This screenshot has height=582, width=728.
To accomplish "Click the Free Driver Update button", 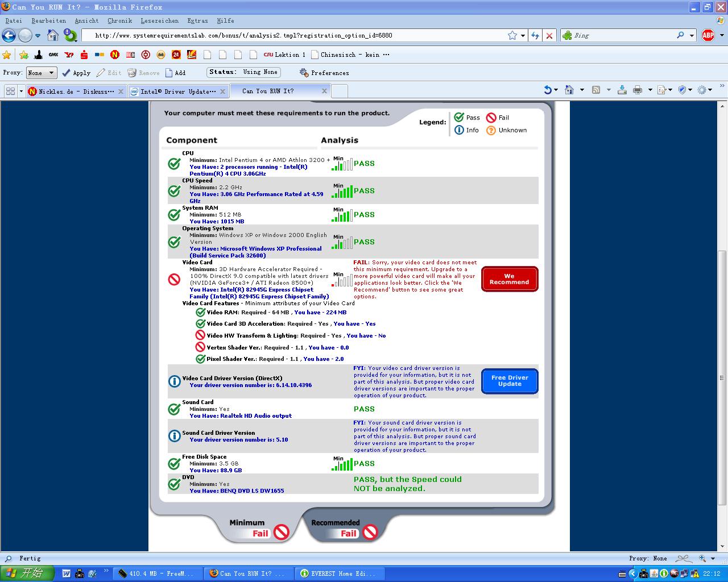I will (510, 381).
